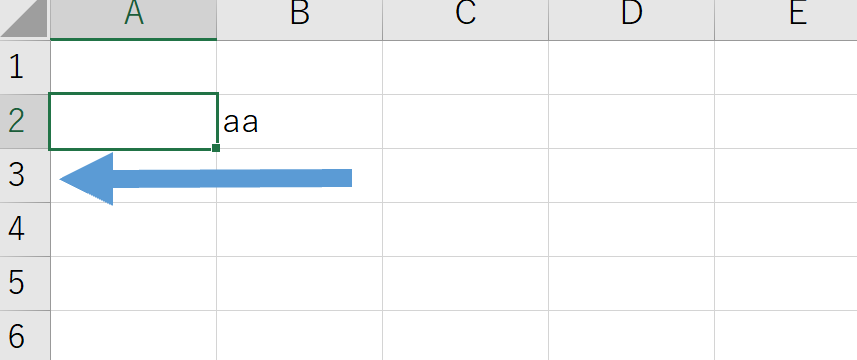Viewport: 857px width, 360px height.
Task: Select column C header
Action: pos(466,19)
